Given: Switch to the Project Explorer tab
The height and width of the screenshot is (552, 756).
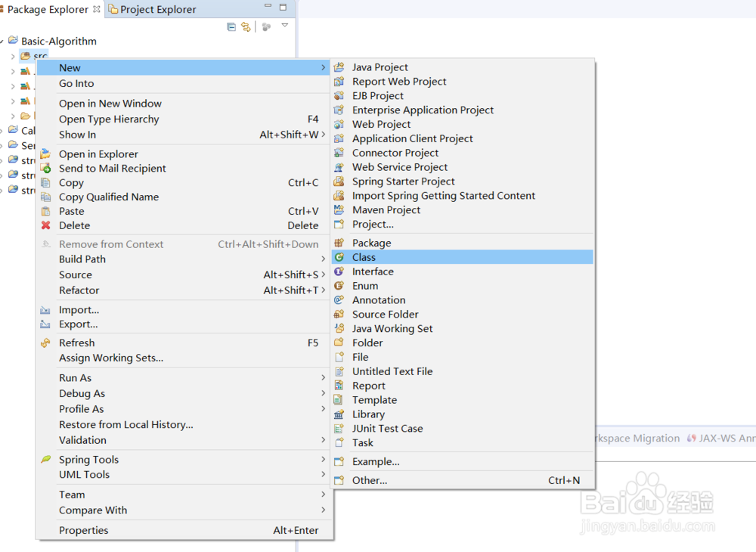Looking at the screenshot, I should click(x=153, y=9).
